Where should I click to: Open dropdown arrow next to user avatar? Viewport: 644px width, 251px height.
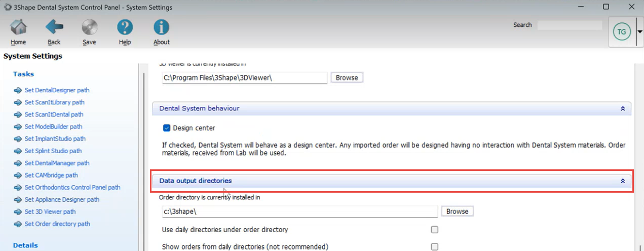pyautogui.click(x=639, y=31)
